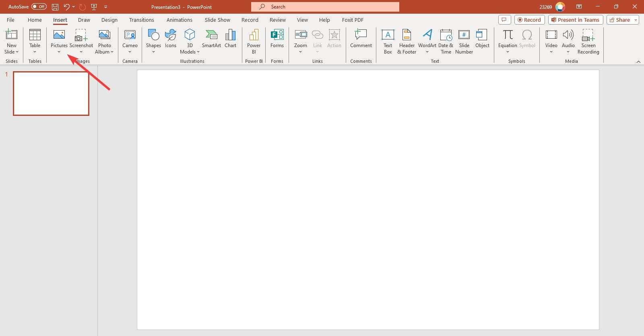The height and width of the screenshot is (336, 644).
Task: Click the Save icon in title bar
Action: click(55, 7)
